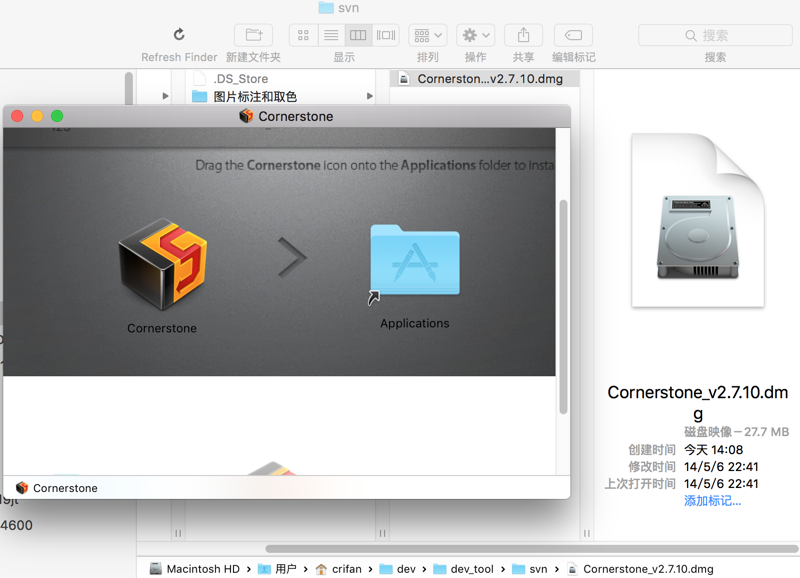Screen dimensions: 800x578
Task: Click the Cornerstone item in the window's bottom bar
Action: (x=56, y=488)
